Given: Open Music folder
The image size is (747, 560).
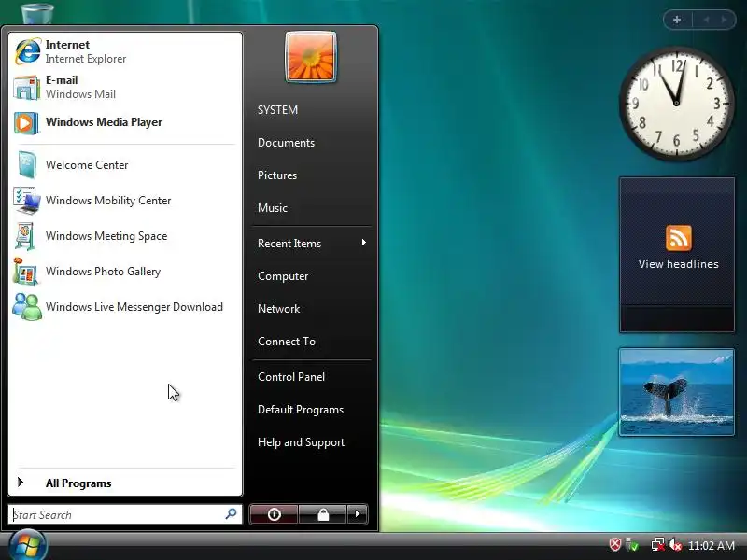Looking at the screenshot, I should pos(273,207).
